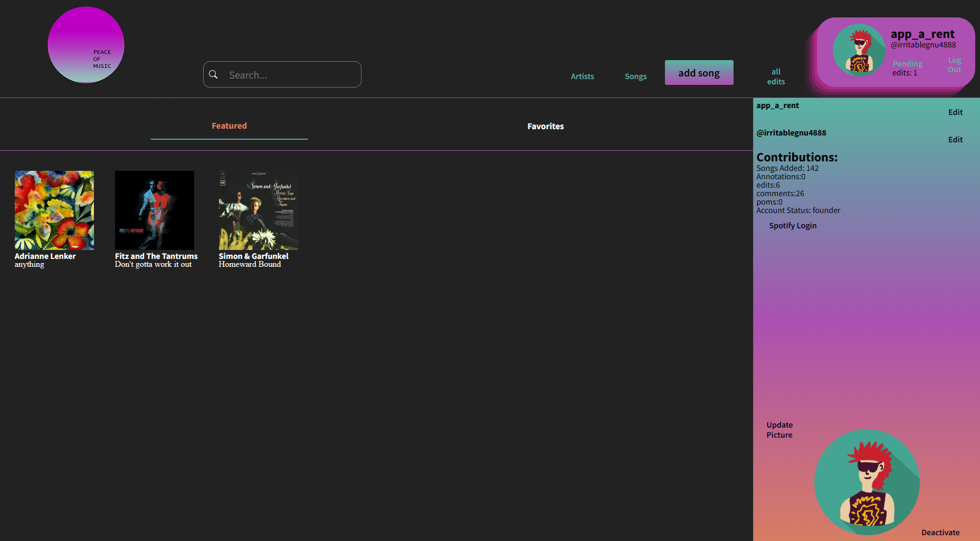Open the Songs section
This screenshot has height=541, width=980.
coord(635,76)
